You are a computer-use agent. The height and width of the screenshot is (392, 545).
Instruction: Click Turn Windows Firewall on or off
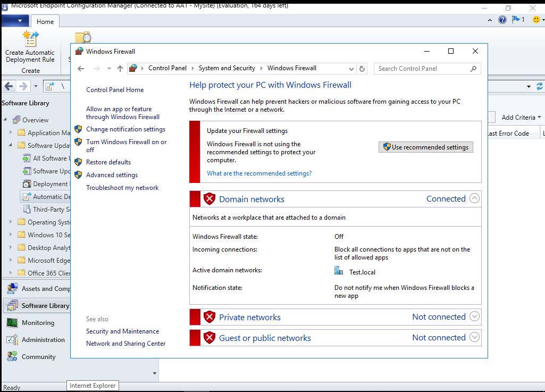[126, 146]
